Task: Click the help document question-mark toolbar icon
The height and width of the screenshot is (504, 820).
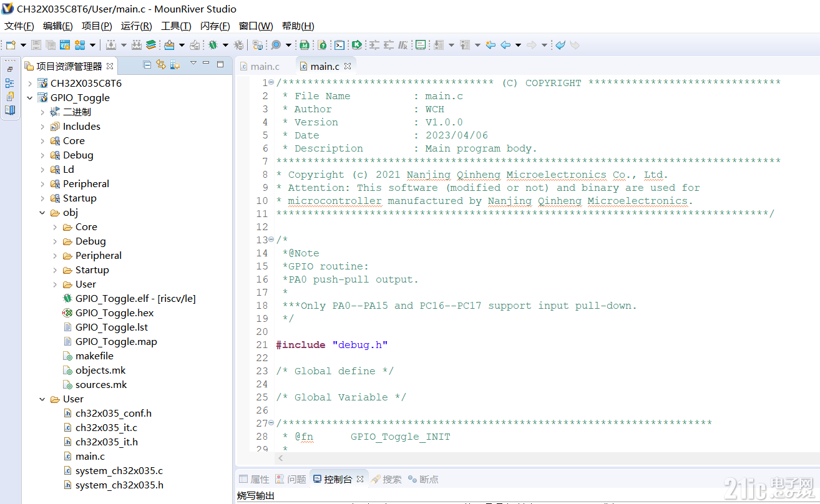Action: pyautogui.click(x=321, y=45)
